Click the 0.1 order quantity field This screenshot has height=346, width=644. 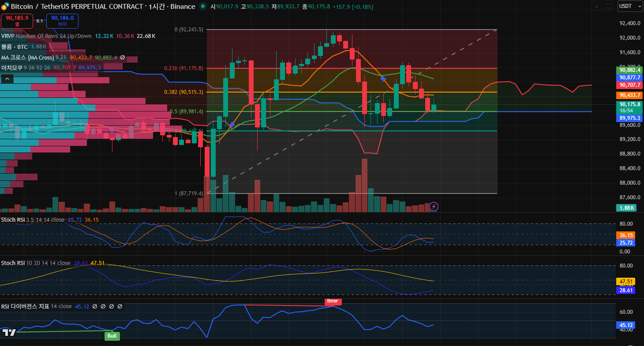pos(40,21)
